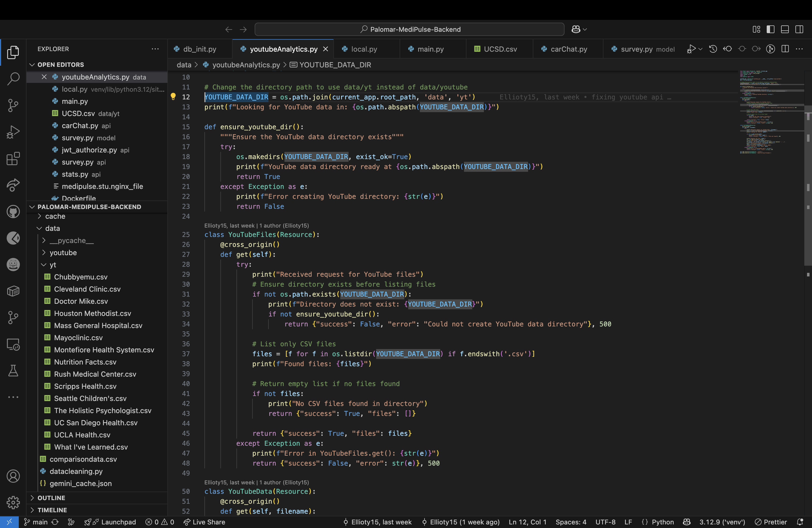Expand the youtube folder
This screenshot has width=812, height=528.
coord(63,253)
